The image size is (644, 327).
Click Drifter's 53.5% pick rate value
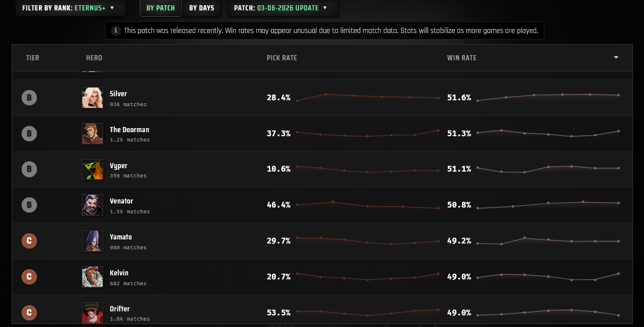(x=278, y=313)
